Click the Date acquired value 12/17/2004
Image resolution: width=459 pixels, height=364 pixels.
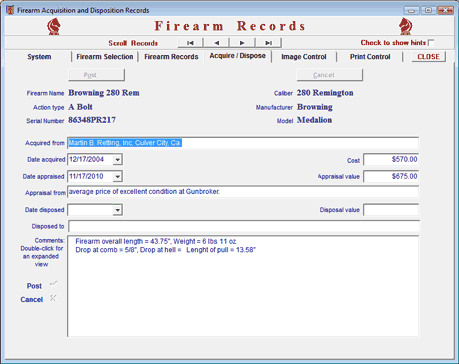click(x=87, y=159)
